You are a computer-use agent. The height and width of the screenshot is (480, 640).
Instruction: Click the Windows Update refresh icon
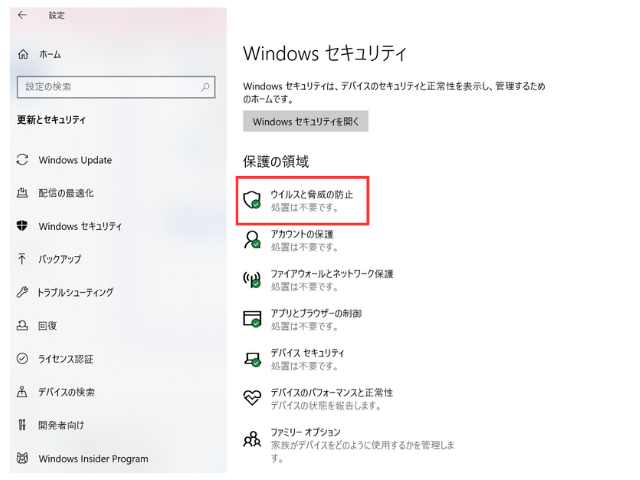pyautogui.click(x=22, y=160)
